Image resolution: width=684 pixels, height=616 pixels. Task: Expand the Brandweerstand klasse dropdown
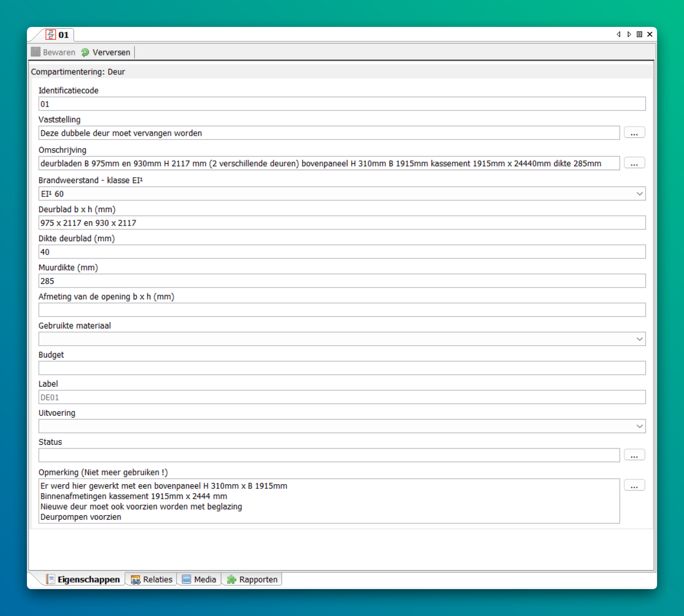(x=639, y=194)
